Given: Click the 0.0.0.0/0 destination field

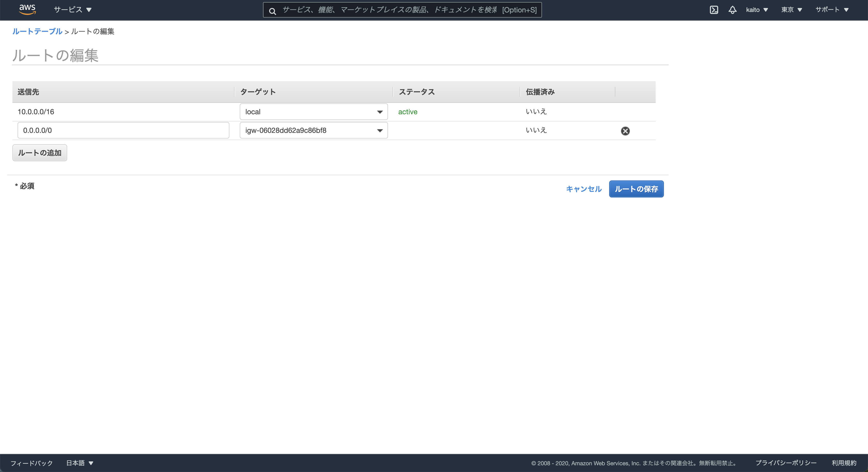Looking at the screenshot, I should coord(123,131).
